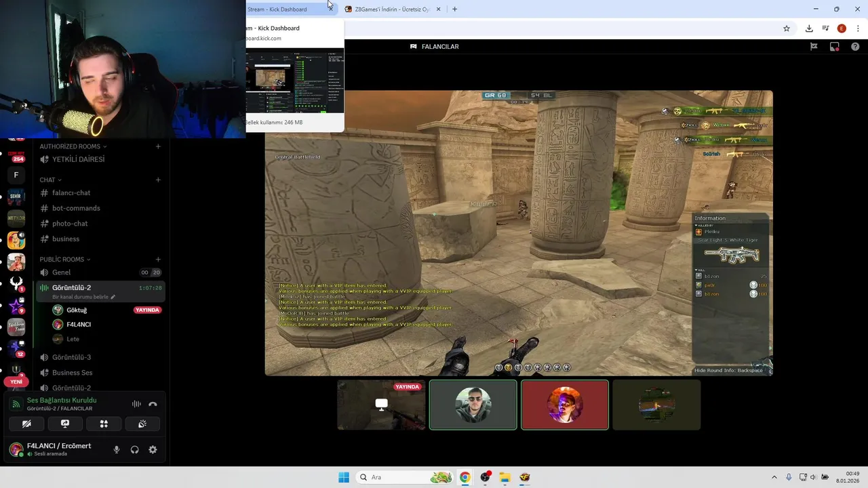Open falancı-chat text channel
This screenshot has height=488, width=868.
[100, 193]
